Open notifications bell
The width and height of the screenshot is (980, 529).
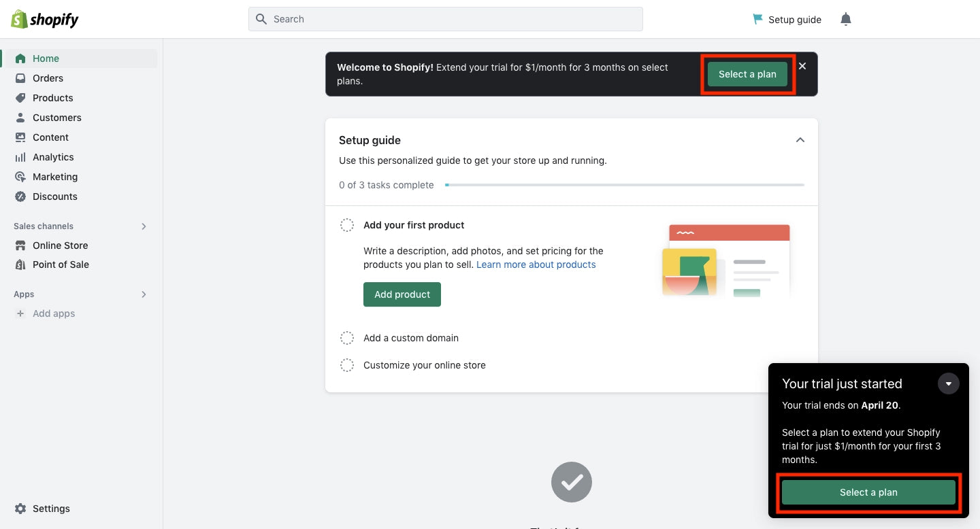[846, 19]
